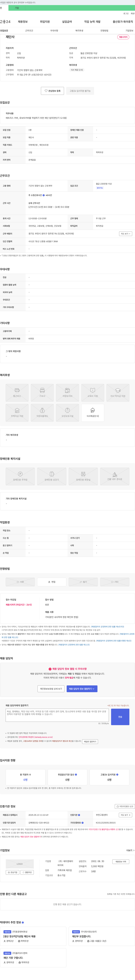Click 개인정보보호법 상세 보기 button
This screenshot has width=135, height=980.
pyautogui.click(x=51, y=689)
